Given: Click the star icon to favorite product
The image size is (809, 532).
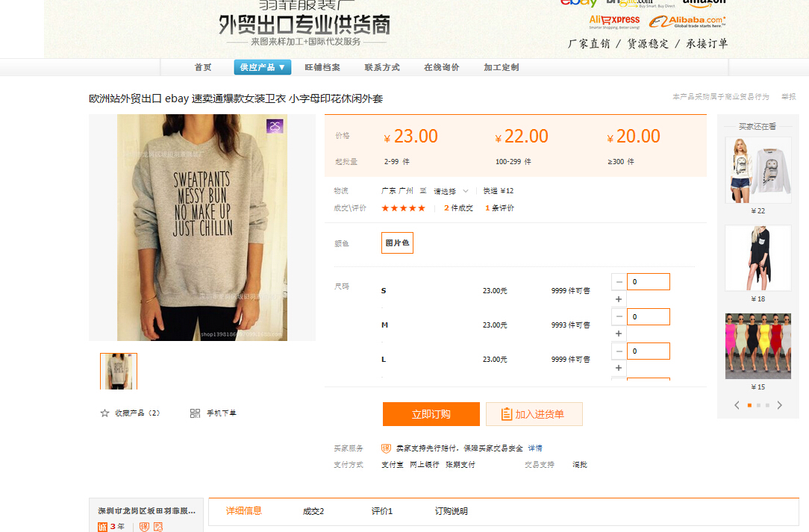Looking at the screenshot, I should pyautogui.click(x=104, y=413).
